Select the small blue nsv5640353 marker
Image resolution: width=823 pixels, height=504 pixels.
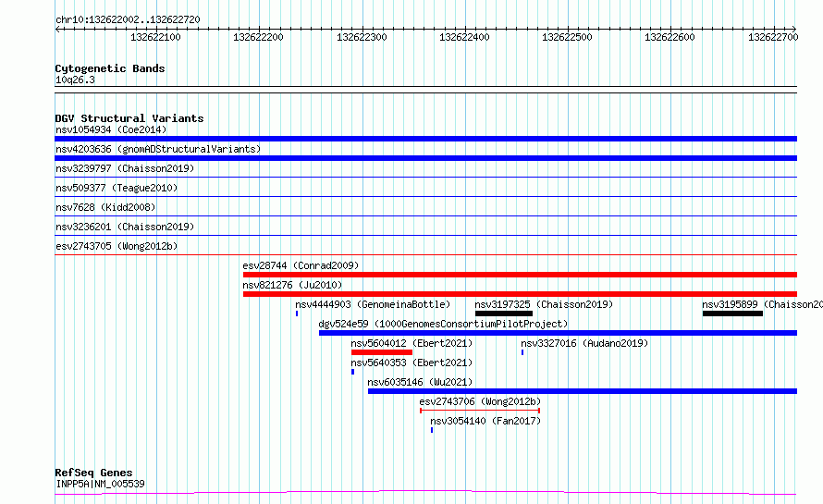[x=352, y=372]
